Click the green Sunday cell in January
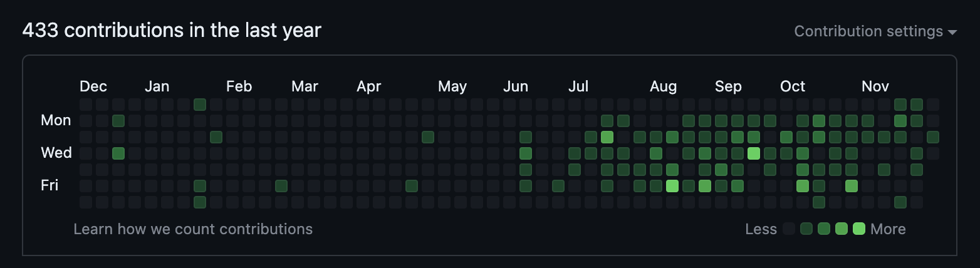 (200, 105)
